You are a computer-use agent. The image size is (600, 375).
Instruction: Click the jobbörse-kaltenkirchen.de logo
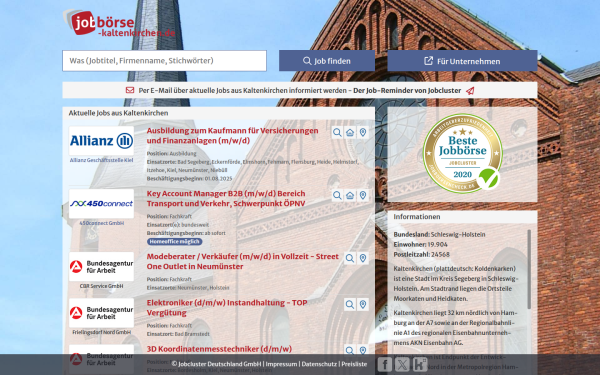click(x=119, y=23)
